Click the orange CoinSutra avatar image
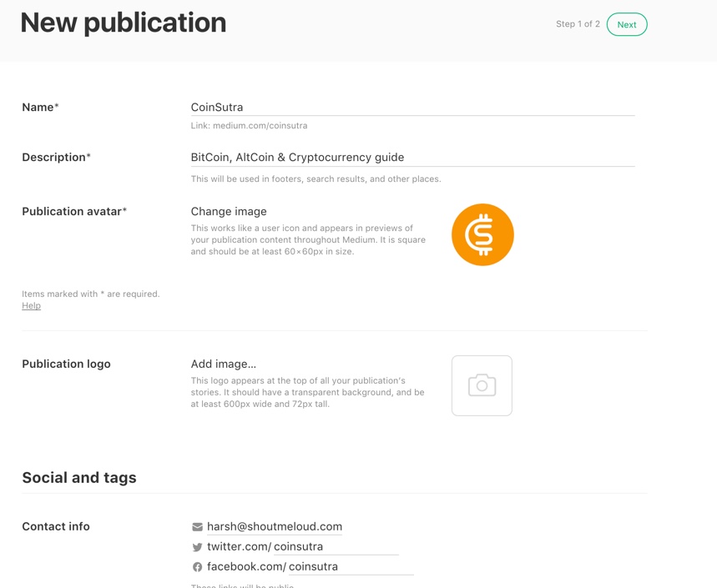The image size is (717, 588). [x=482, y=234]
